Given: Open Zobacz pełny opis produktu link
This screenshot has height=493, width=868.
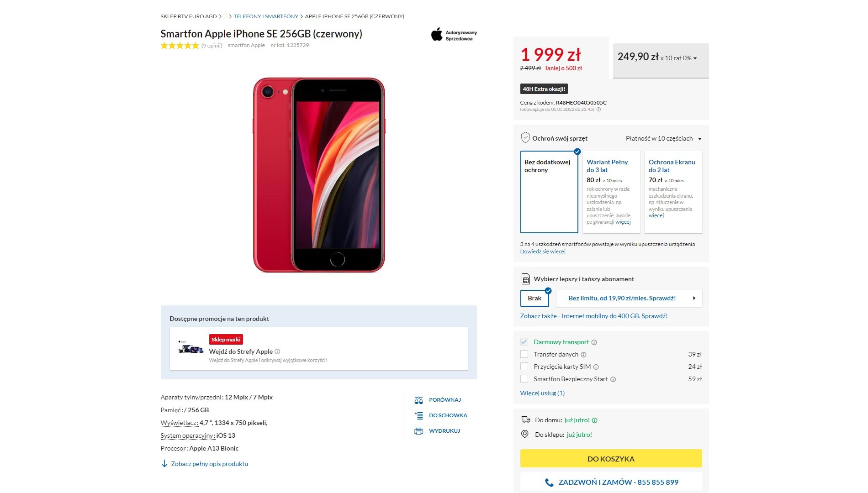Looking at the screenshot, I should point(209,464).
